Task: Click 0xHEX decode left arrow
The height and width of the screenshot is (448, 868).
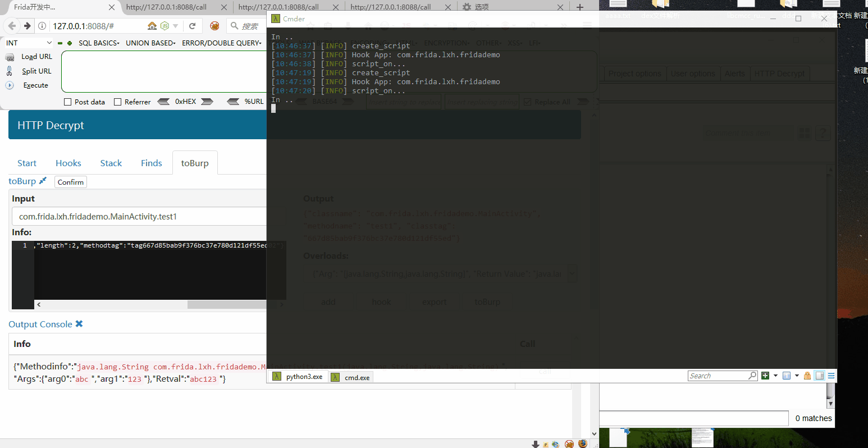Action: pyautogui.click(x=163, y=102)
